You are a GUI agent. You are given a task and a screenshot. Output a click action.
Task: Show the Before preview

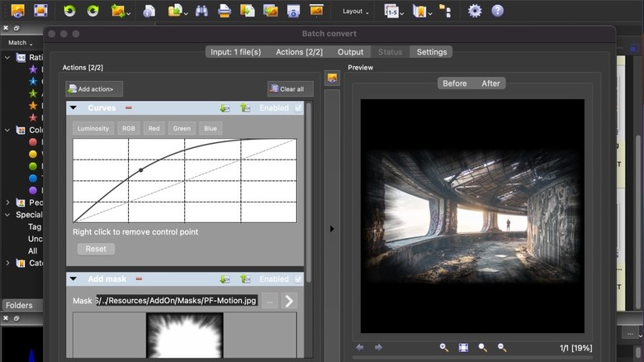tap(455, 83)
